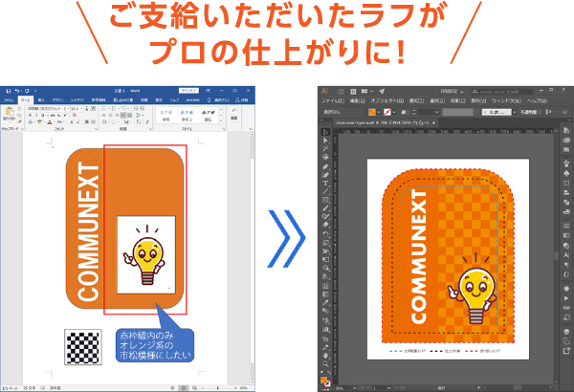The image size is (574, 392).
Task: Select the black arrow Selection tool in Illustrator
Action: tap(325, 131)
